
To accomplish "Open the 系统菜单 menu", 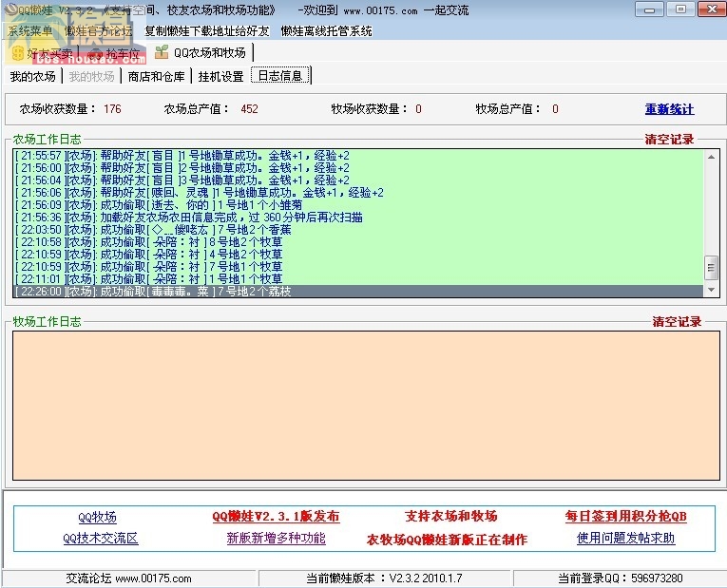I will tap(30, 31).
